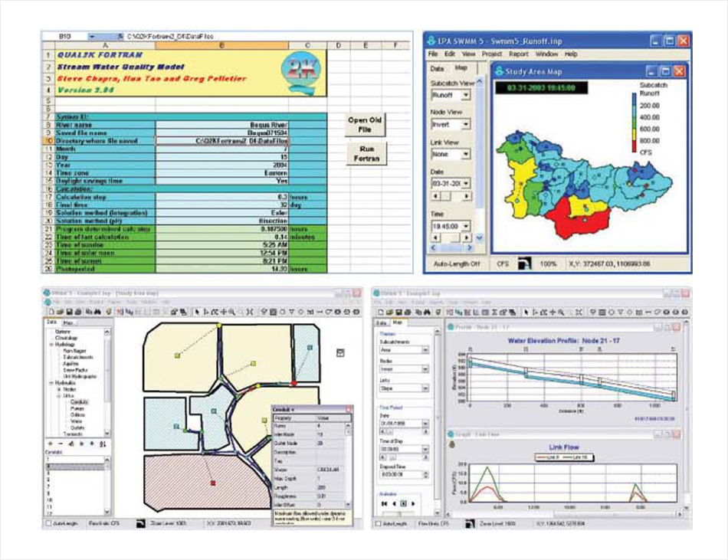This screenshot has width=728, height=560.
Task: Click the Rewind animation control in the profile plot window
Action: (385, 503)
